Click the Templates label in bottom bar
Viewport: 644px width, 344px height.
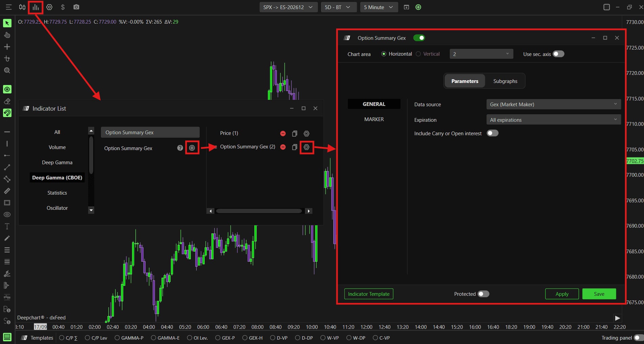(x=42, y=338)
